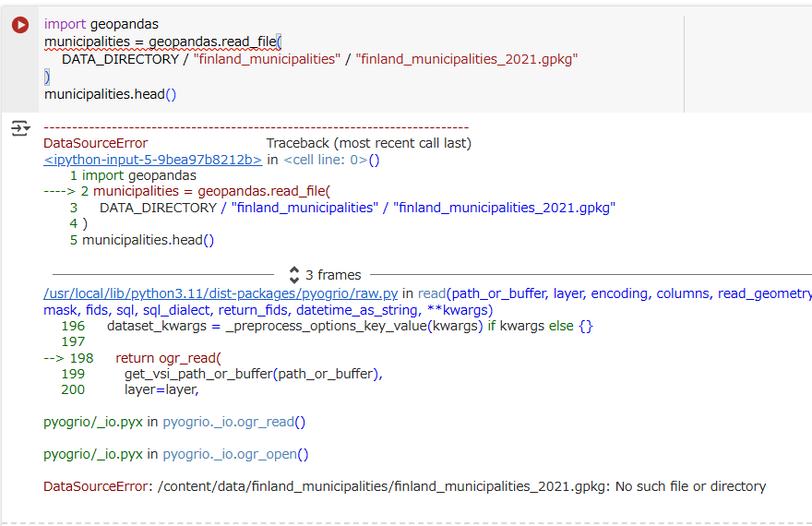Image resolution: width=812 pixels, height=526 pixels.
Task: Click the 'import geopandas' line in the editor
Action: coord(101,24)
